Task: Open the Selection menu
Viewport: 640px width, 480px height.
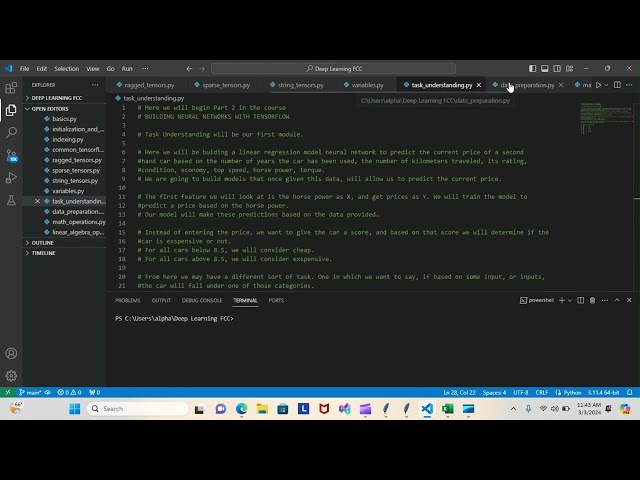Action: [67, 69]
